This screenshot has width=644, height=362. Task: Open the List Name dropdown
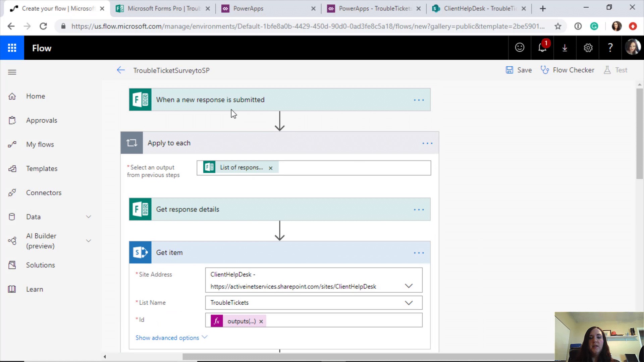coord(409,303)
